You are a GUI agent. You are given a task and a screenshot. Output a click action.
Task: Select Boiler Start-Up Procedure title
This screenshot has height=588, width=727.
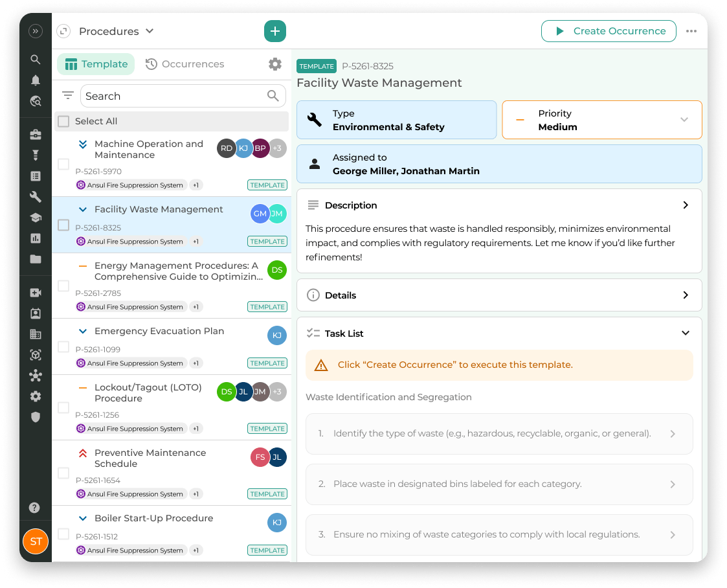pos(154,518)
